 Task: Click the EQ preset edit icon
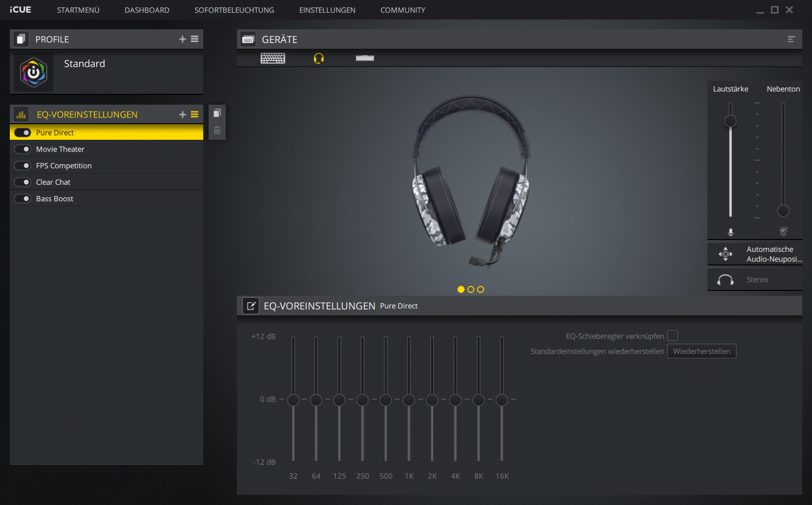pyautogui.click(x=251, y=306)
